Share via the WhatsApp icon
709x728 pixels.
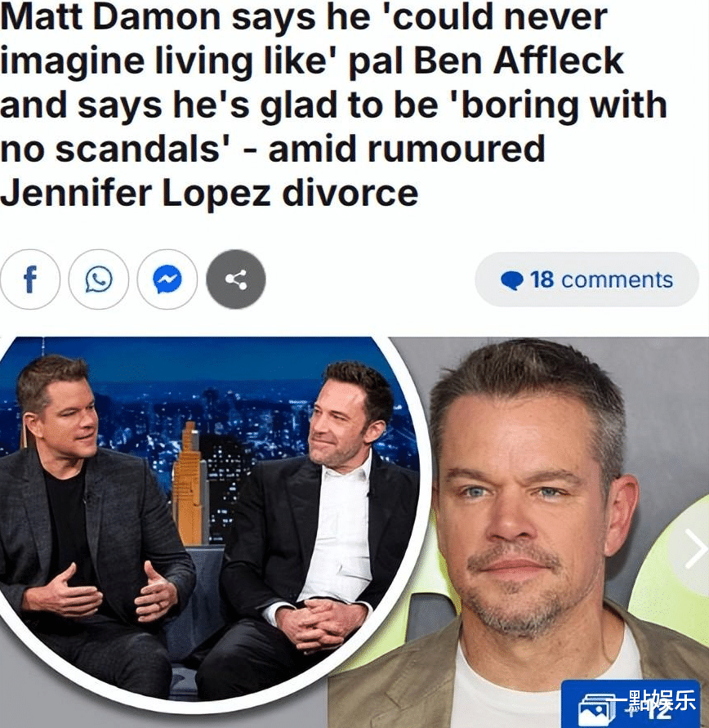pyautogui.click(x=98, y=279)
